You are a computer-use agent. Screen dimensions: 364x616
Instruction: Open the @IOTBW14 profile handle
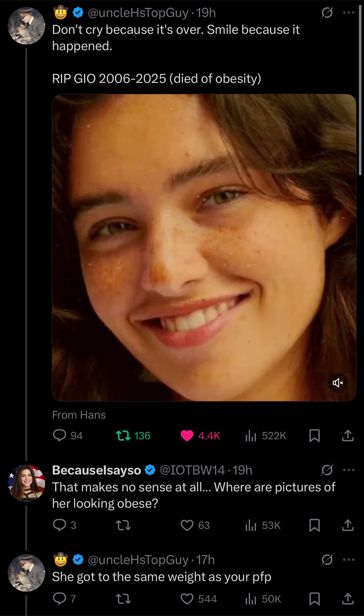click(192, 470)
